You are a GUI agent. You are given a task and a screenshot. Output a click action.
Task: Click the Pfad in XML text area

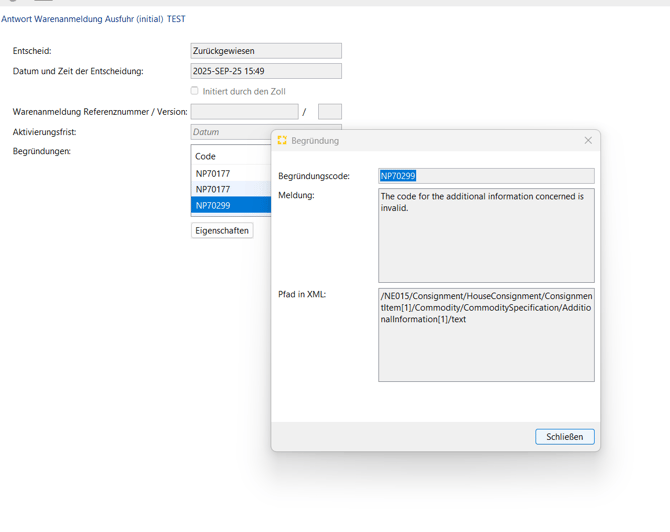(486, 335)
